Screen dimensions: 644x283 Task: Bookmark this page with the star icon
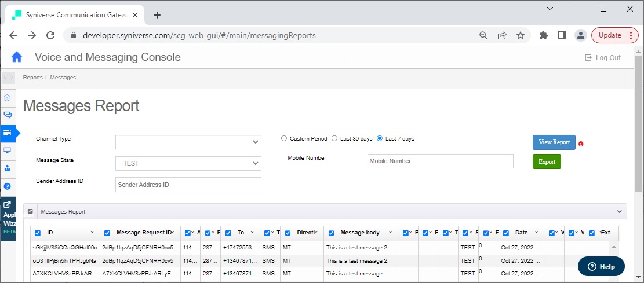pos(521,35)
